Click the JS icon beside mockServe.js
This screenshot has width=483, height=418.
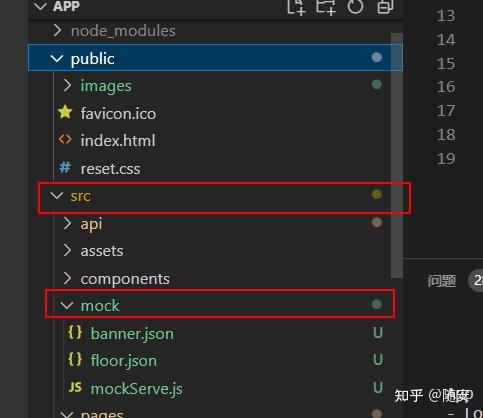(x=75, y=387)
